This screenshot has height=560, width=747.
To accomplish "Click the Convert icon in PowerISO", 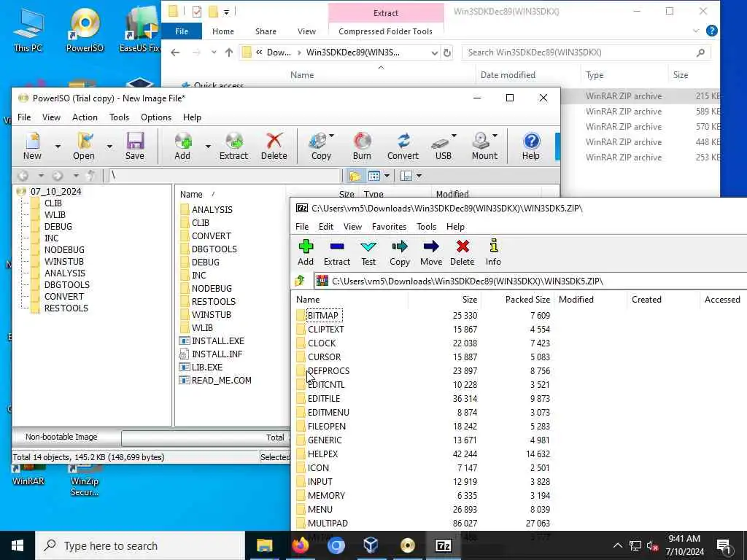I will (x=403, y=146).
